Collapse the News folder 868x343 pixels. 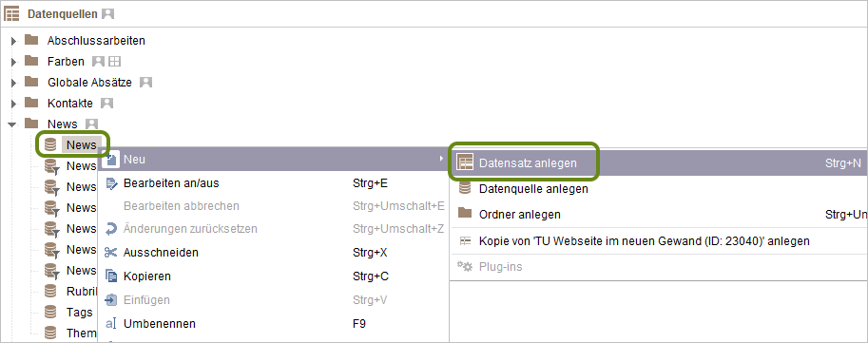12,124
